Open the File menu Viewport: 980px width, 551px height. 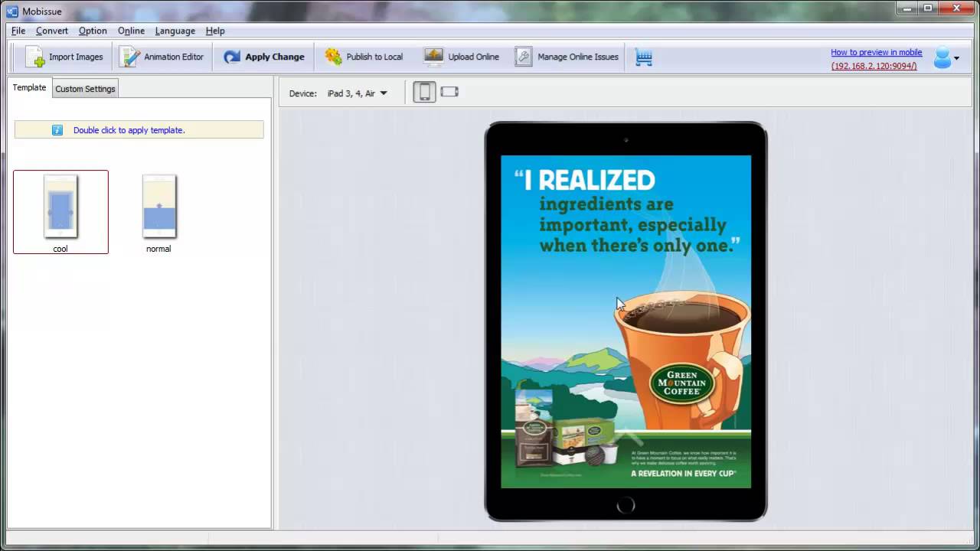[18, 31]
